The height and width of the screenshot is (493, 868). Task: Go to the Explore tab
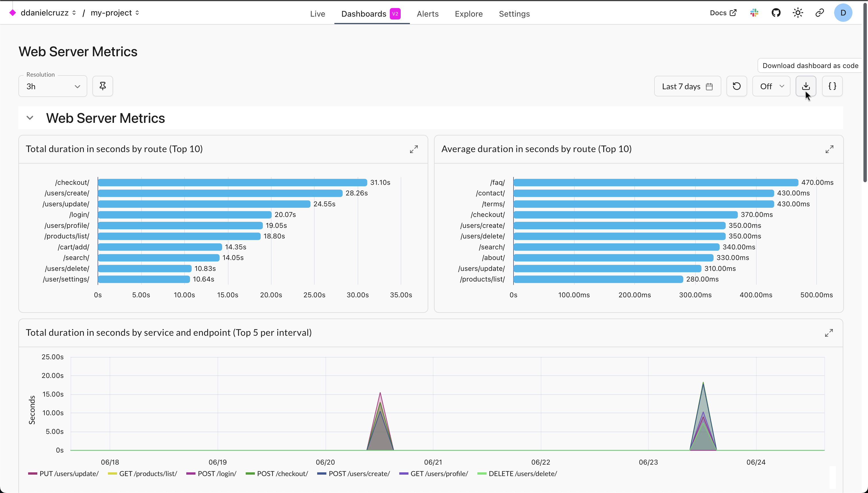pyautogui.click(x=469, y=13)
